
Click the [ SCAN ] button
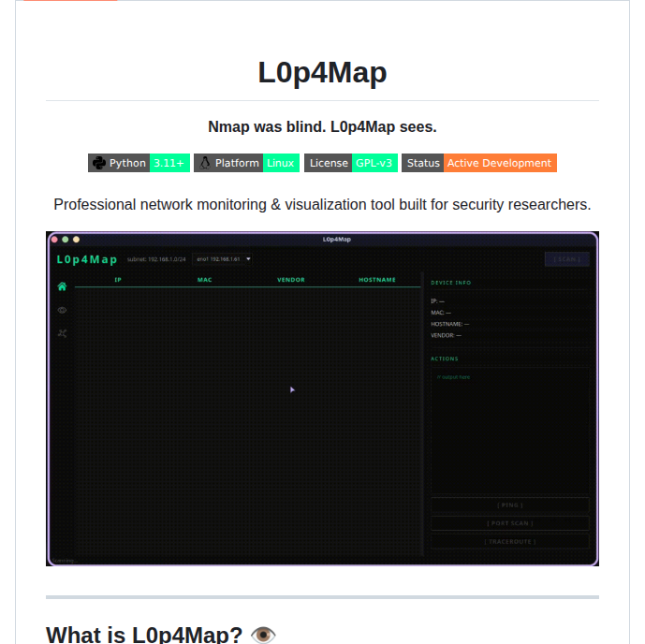tap(567, 259)
